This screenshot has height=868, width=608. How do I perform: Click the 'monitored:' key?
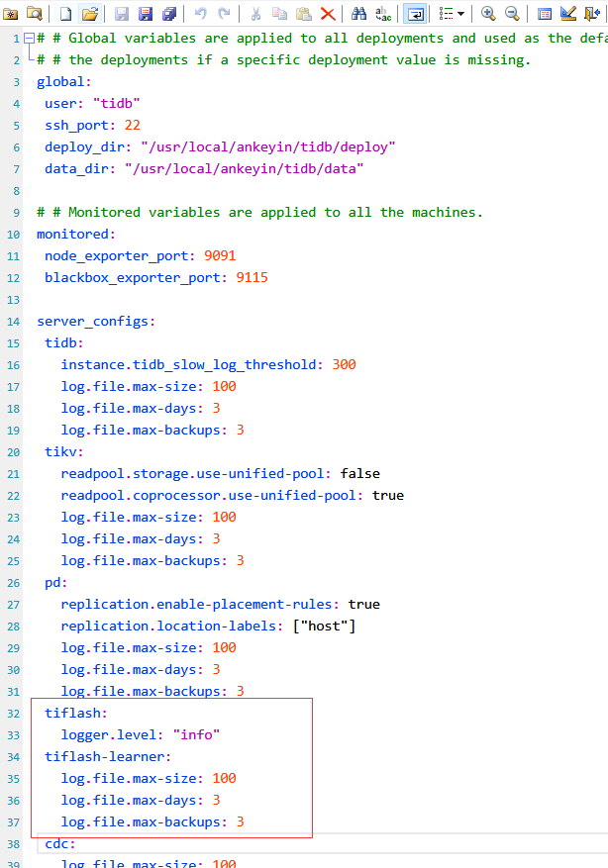pos(76,235)
